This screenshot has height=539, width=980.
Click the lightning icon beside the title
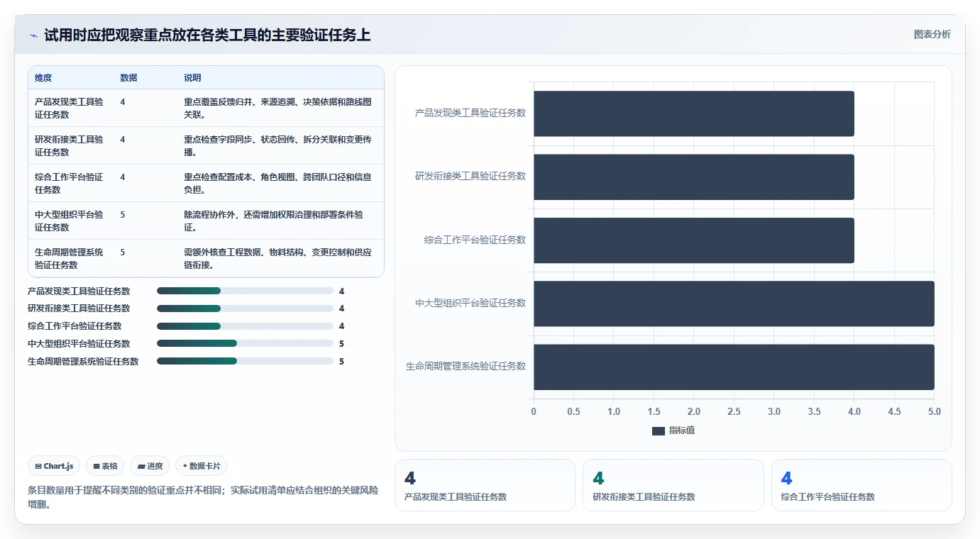pyautogui.click(x=33, y=35)
